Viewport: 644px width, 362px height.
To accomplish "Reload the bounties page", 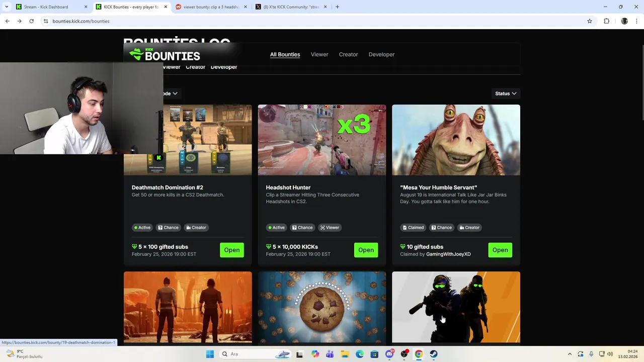I will point(31,21).
